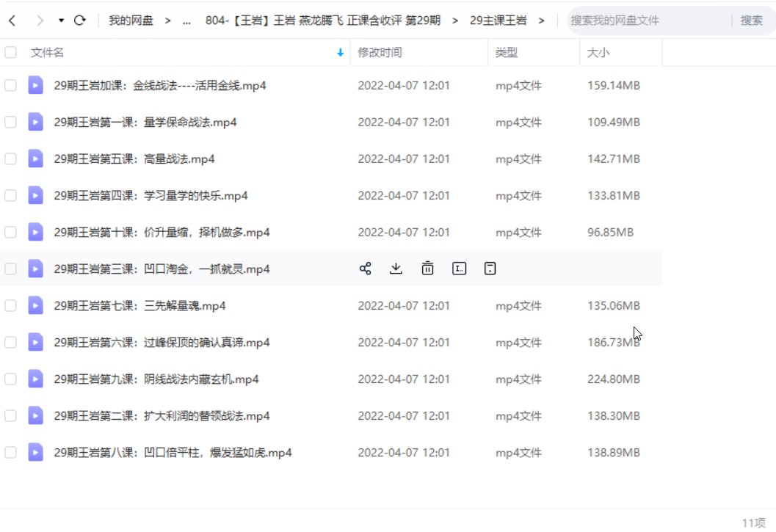This screenshot has height=532, width=776.
Task: Click video icon of 第九课：阴线战法 file
Action: [x=35, y=379]
